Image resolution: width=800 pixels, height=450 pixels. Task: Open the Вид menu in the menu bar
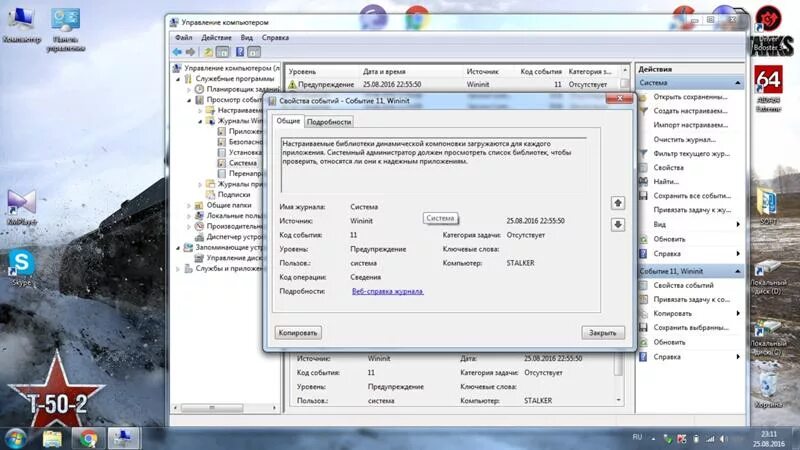click(x=246, y=38)
